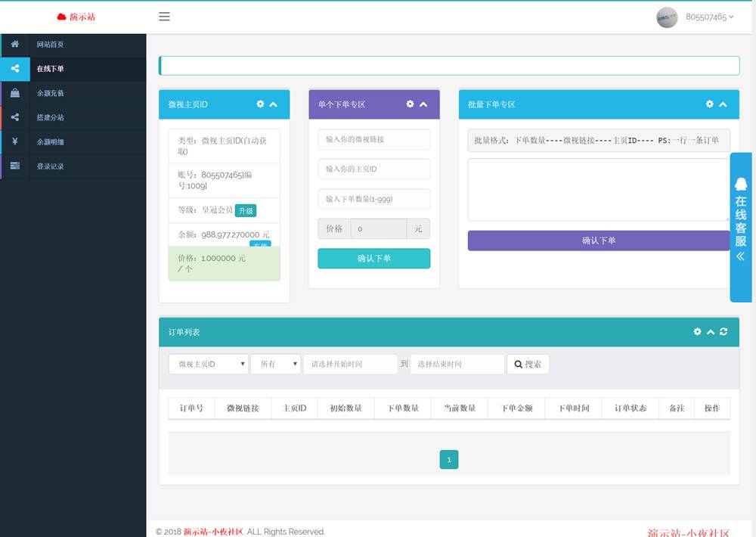Viewport: 756px width, 537px height.
Task: Click the refresh icon on 订单列表 panel header
Action: (723, 331)
